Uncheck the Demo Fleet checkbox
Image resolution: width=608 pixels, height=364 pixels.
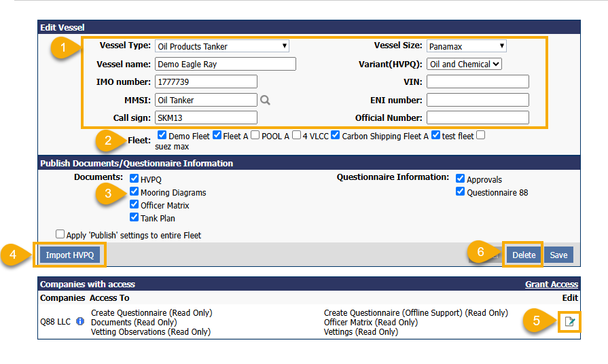[x=162, y=135]
